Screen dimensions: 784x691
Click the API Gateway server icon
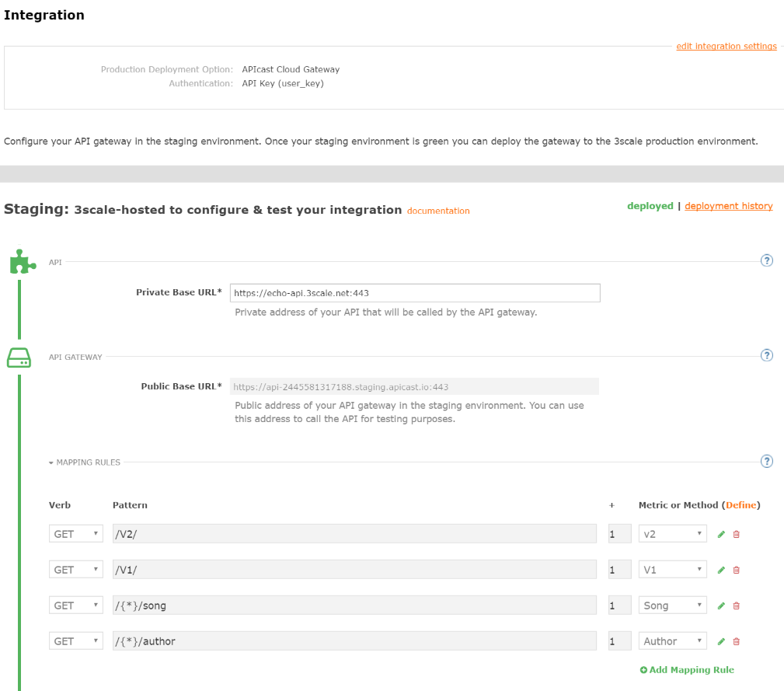click(19, 357)
